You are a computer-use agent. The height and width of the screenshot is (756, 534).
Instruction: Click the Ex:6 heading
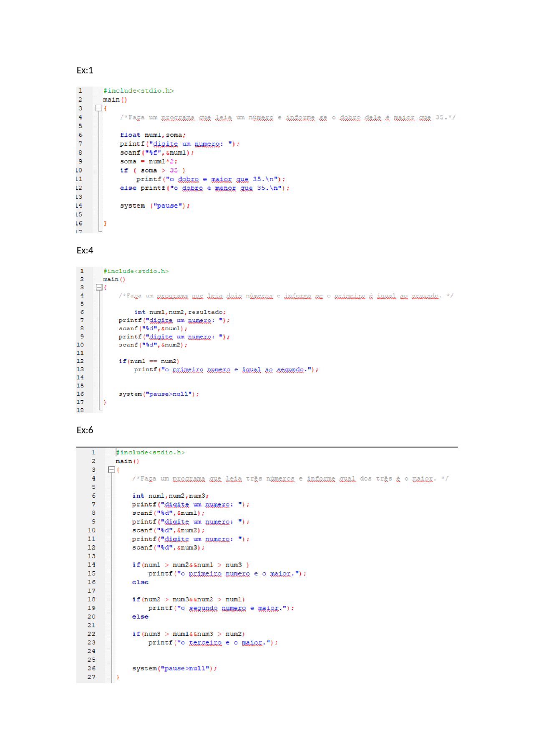pos(85,430)
